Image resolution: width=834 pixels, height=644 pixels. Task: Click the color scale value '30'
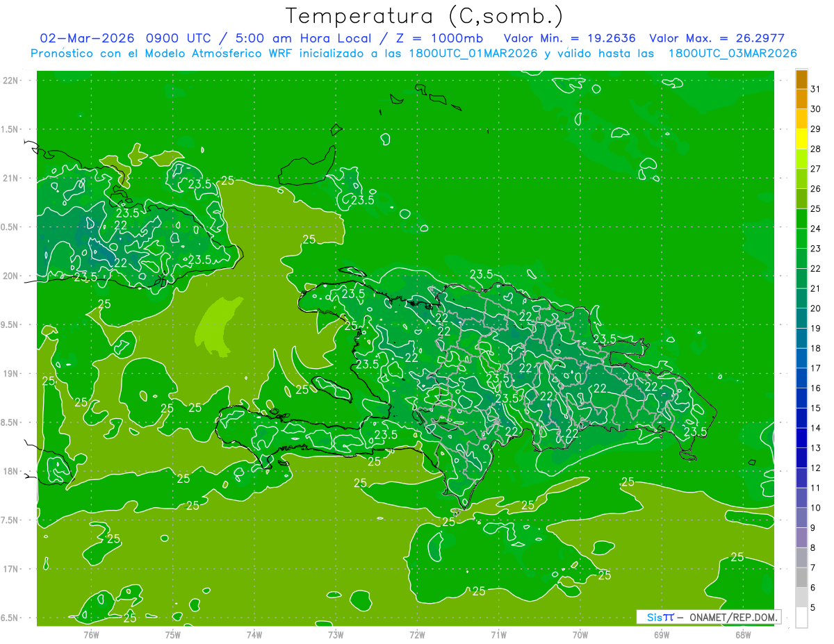point(816,109)
